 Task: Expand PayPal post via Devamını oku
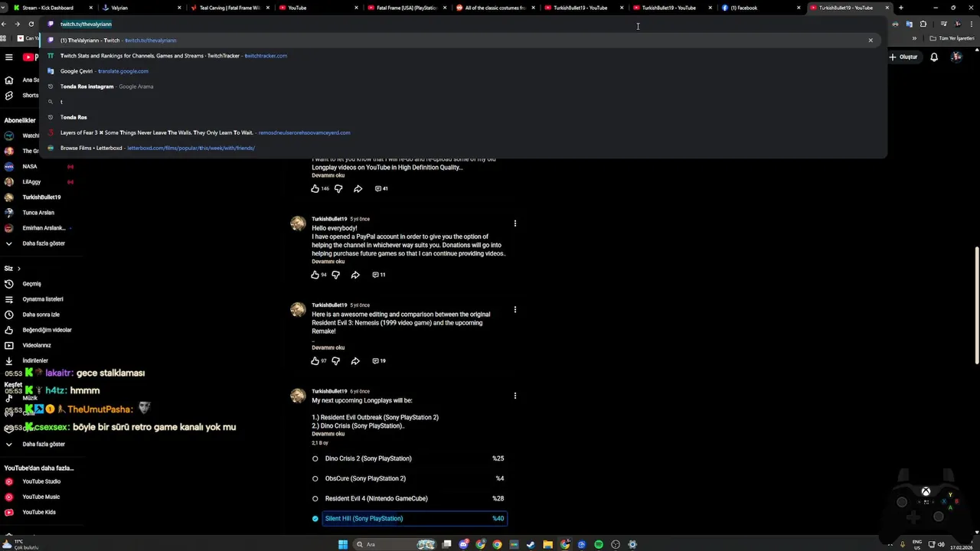pos(328,262)
